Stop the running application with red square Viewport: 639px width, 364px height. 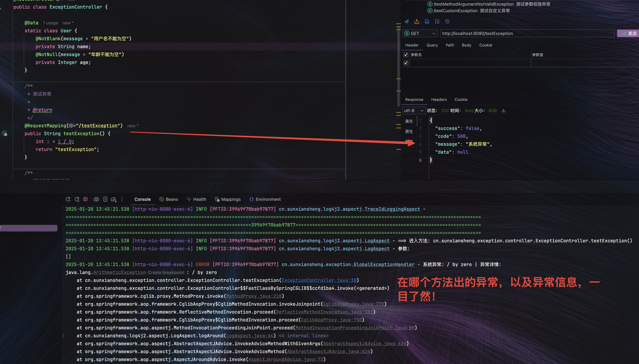86,199
